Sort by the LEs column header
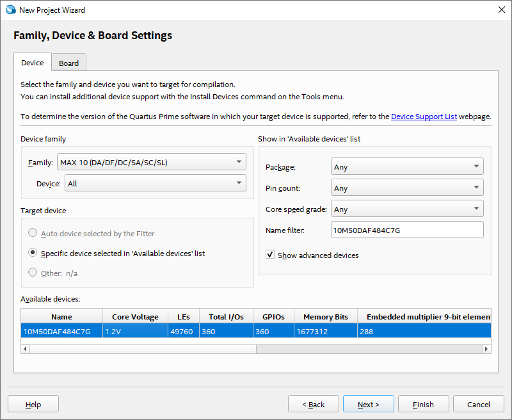Screen dimensions: 512x420 tap(183, 317)
